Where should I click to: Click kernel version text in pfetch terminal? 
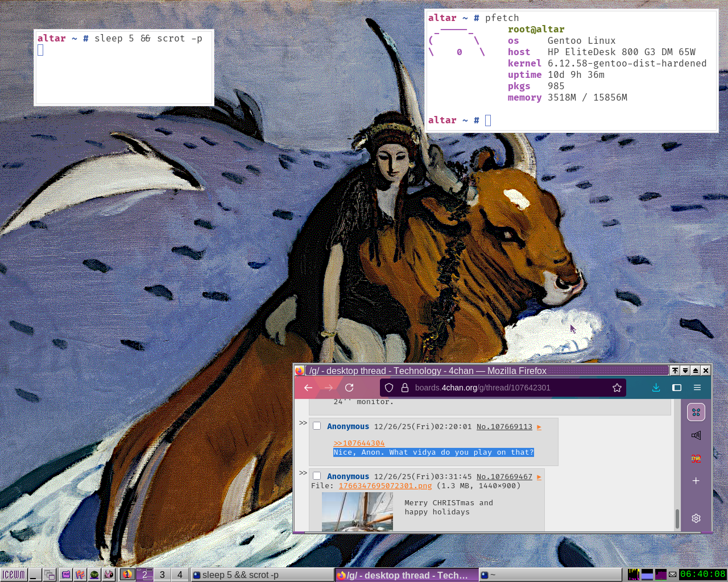(627, 63)
